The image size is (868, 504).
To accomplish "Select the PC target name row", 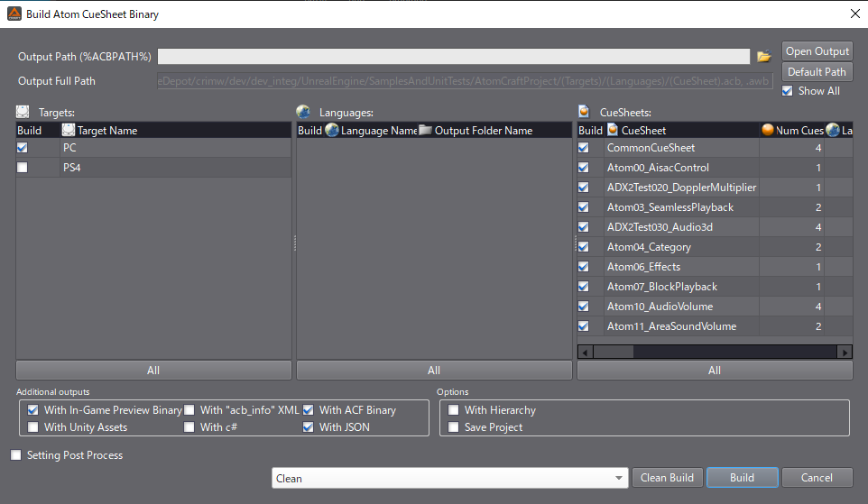I will (x=175, y=148).
